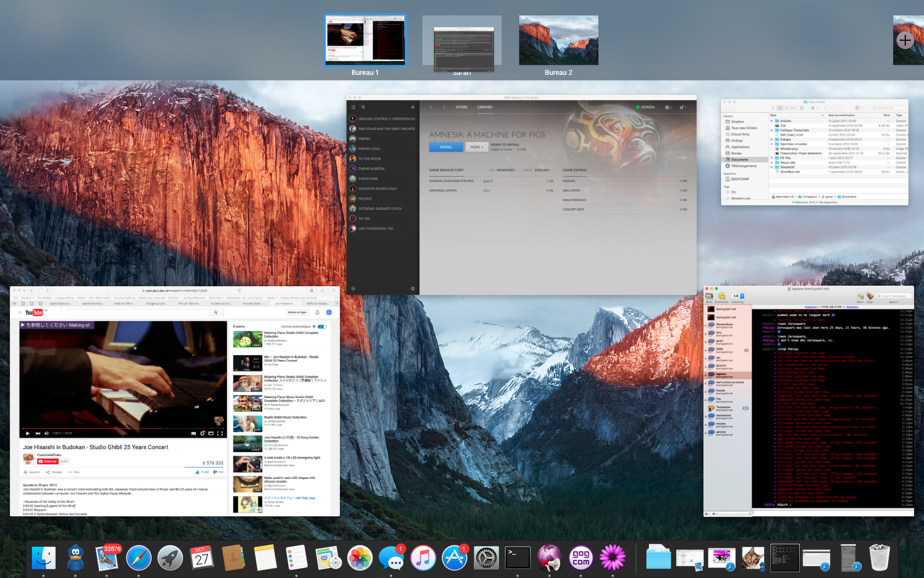
Task: Click the GOG Galaxy friends icon
Action: coord(668,107)
